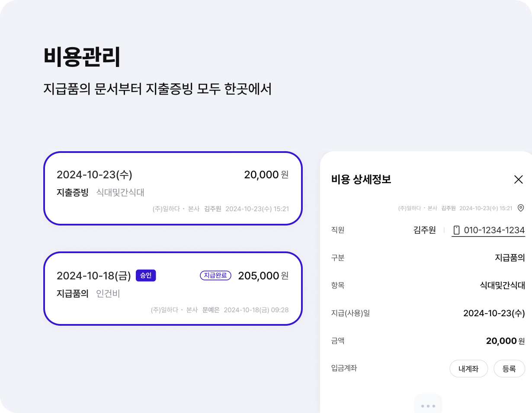This screenshot has width=532, height=413.
Task: Click the 금액 value 20,000 원 in details
Action: point(506,341)
